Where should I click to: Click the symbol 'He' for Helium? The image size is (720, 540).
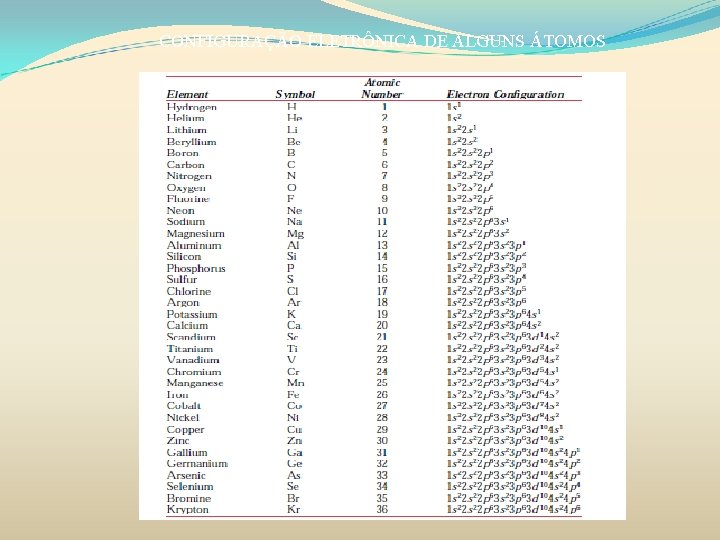click(294, 118)
